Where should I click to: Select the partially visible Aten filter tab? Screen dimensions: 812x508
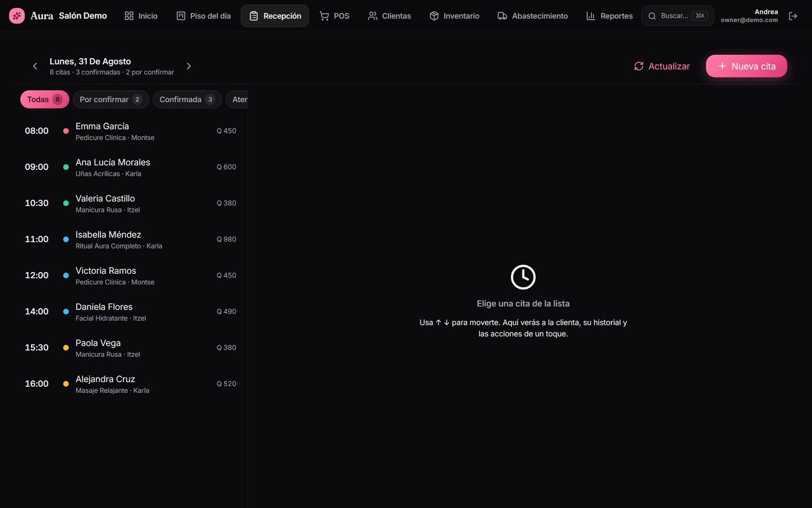coord(237,99)
